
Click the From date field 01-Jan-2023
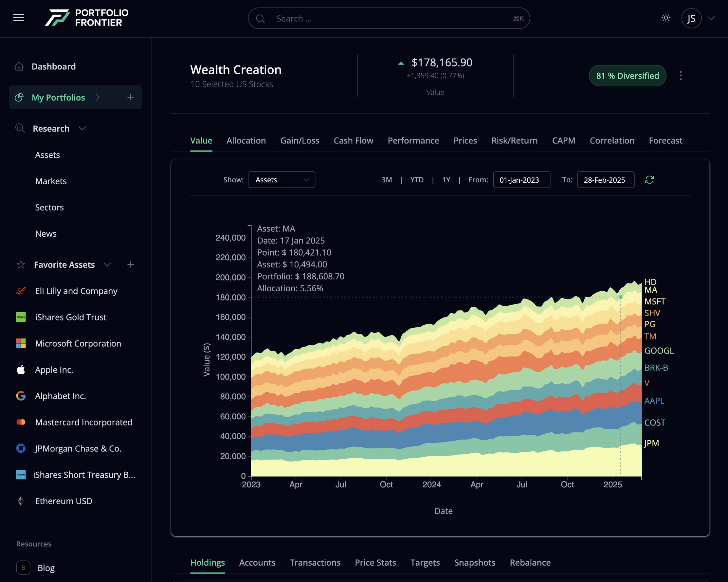522,180
